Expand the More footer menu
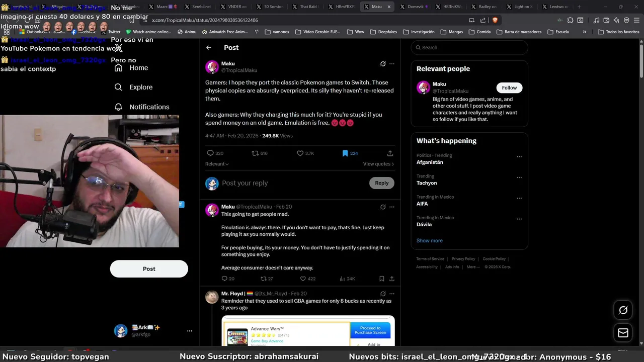This screenshot has width=644, height=362. tap(473, 267)
